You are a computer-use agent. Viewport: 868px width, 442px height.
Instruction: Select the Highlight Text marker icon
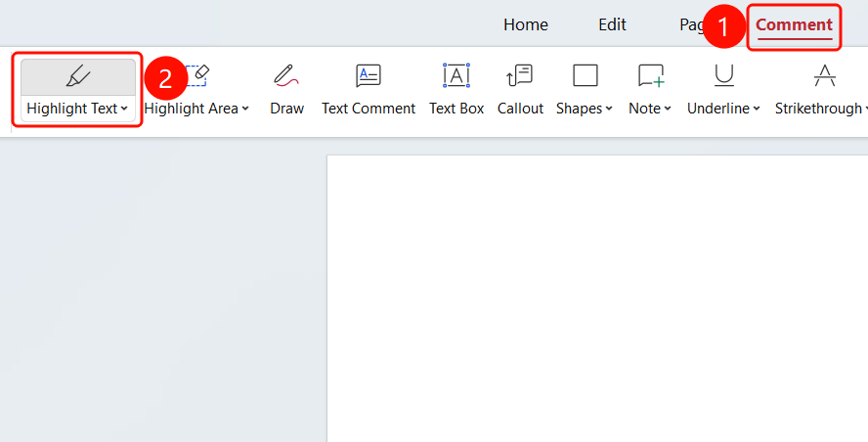coord(78,76)
